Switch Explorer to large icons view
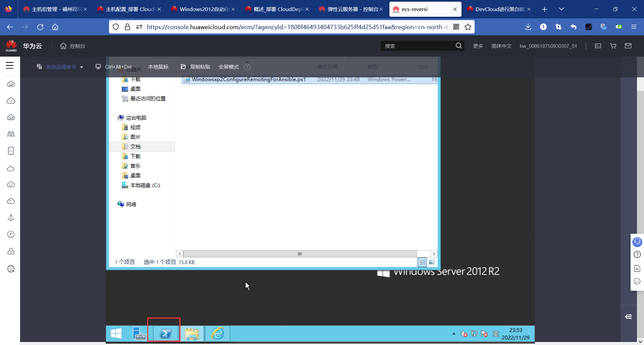This screenshot has width=644, height=345. pos(432,262)
